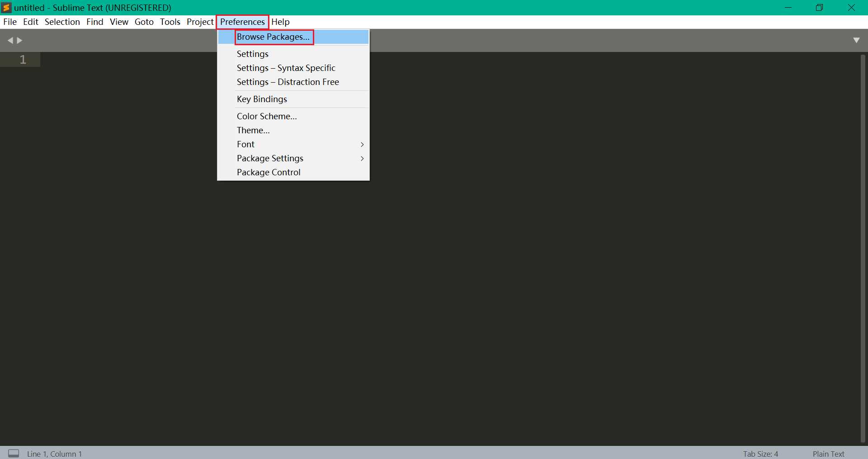This screenshot has width=868, height=459.
Task: Open the Edit menu
Action: [x=31, y=22]
